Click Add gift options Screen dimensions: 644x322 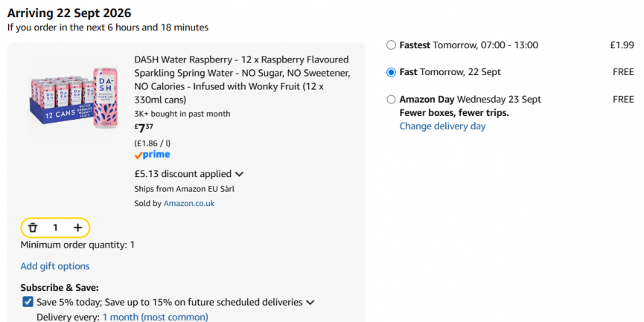coord(55,266)
